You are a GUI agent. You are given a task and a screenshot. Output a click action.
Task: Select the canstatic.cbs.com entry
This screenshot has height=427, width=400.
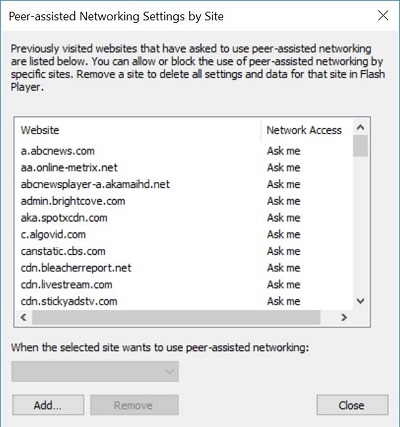(x=184, y=251)
